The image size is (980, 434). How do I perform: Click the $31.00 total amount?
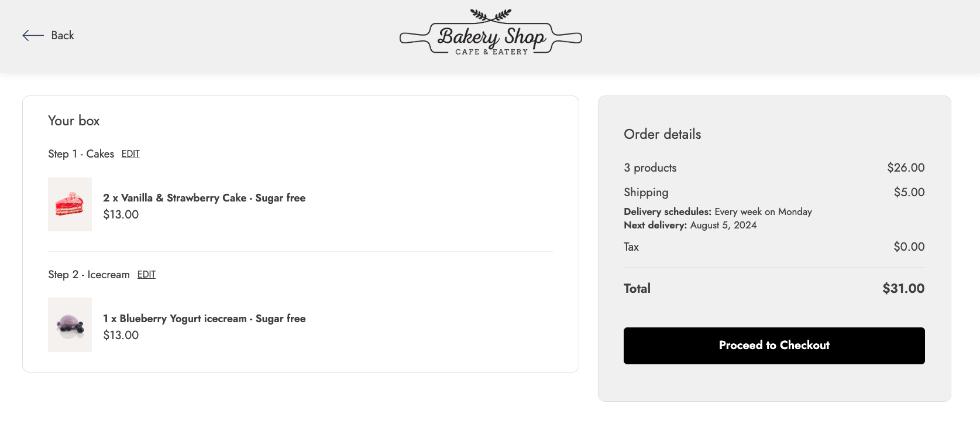click(903, 289)
